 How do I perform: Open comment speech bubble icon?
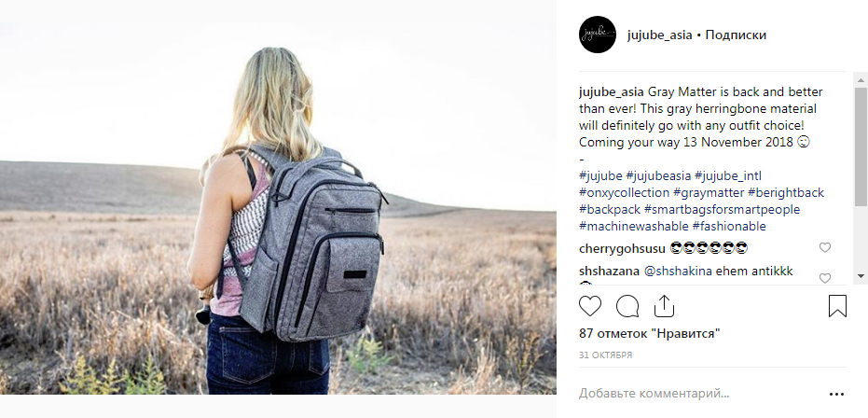tap(627, 306)
